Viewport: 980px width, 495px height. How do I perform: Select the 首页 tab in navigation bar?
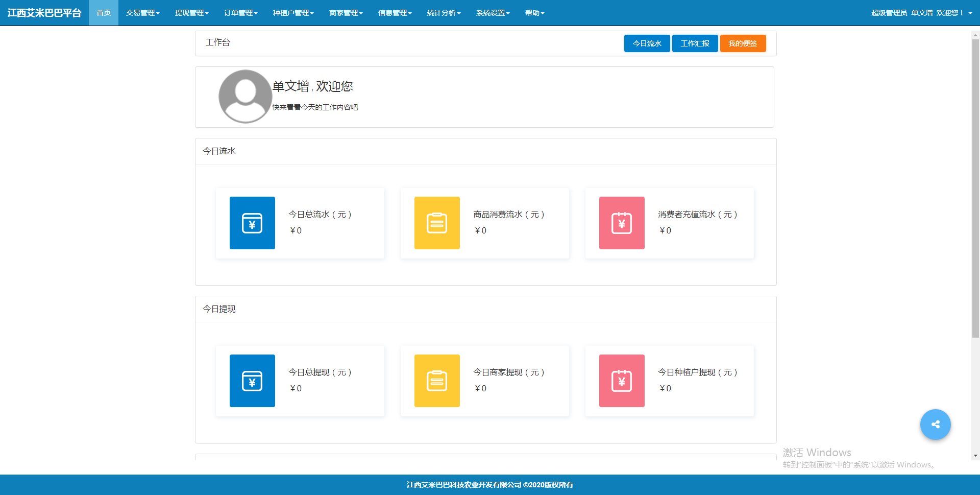point(104,13)
